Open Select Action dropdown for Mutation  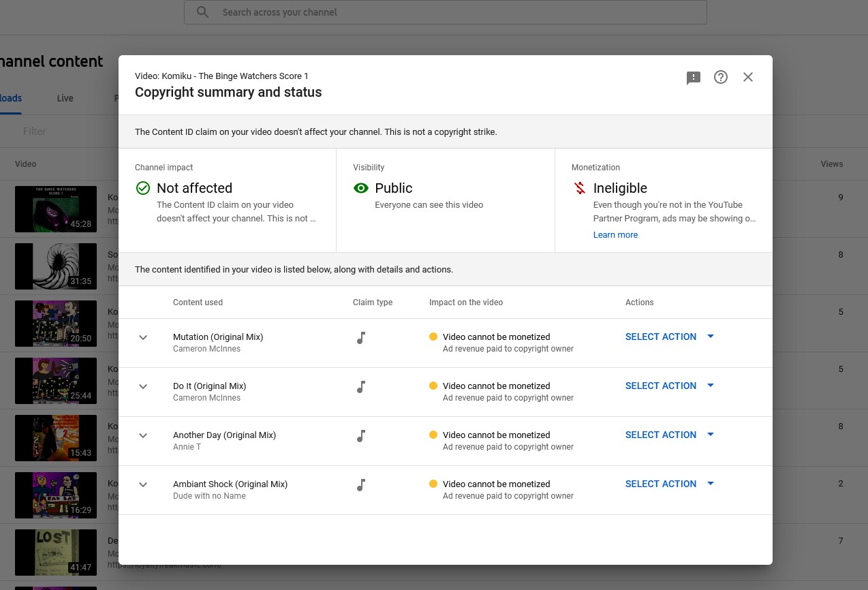670,337
